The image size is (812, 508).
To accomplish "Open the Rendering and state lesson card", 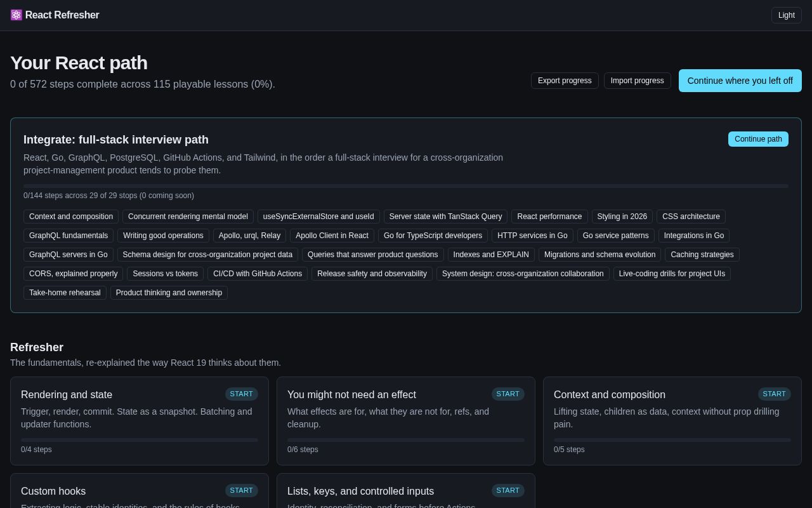I will click(x=140, y=421).
